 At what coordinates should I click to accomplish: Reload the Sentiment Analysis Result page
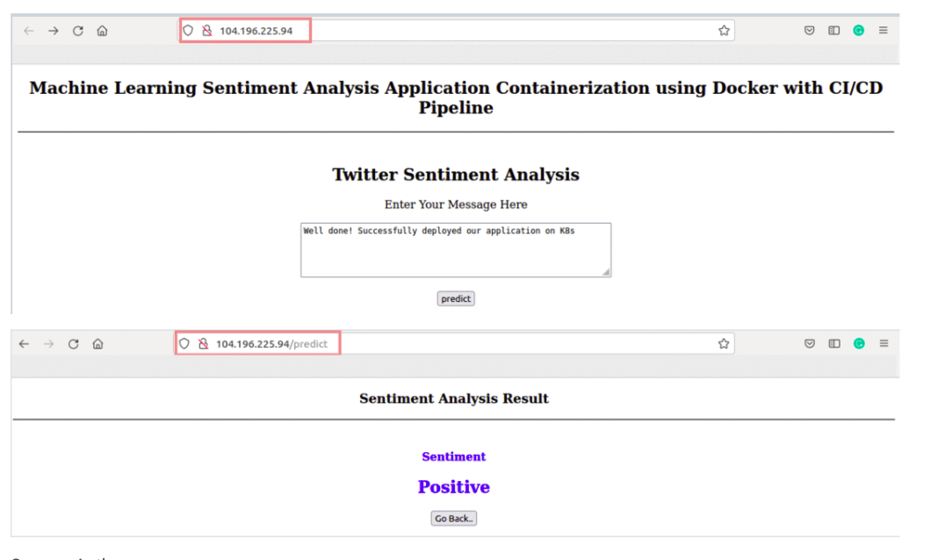73,344
